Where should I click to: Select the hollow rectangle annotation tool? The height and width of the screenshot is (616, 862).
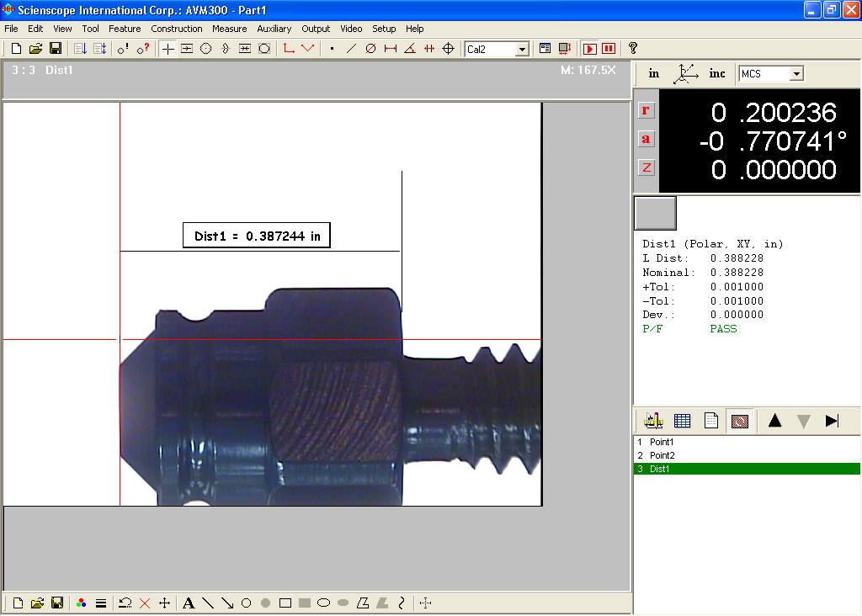pos(285,603)
